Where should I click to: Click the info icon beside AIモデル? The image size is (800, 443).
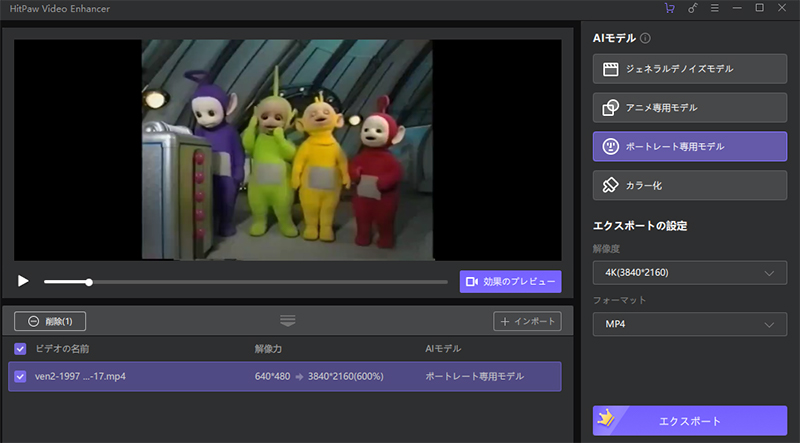(645, 39)
